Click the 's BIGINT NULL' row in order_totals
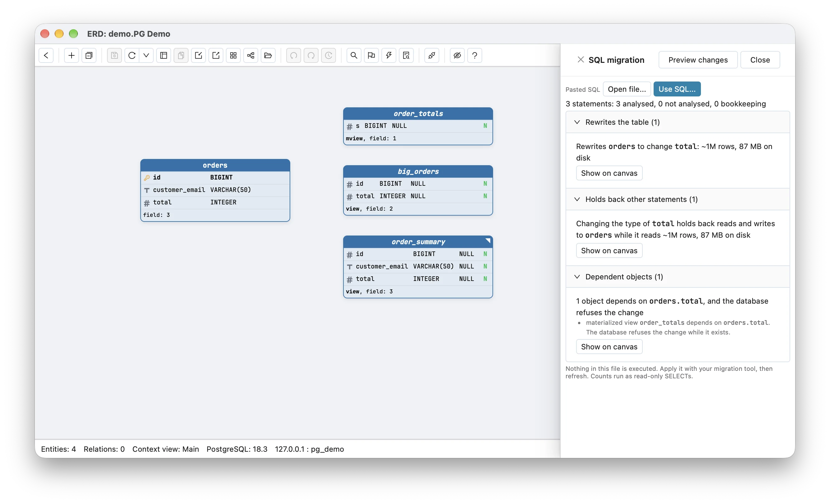The height and width of the screenshot is (504, 830). point(418,126)
